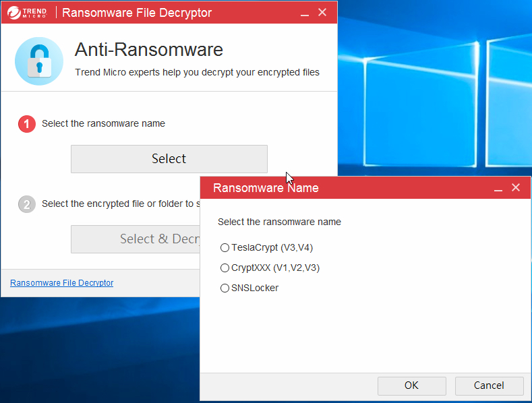Click the Select & Decrypt button
532x403 pixels.
point(136,239)
